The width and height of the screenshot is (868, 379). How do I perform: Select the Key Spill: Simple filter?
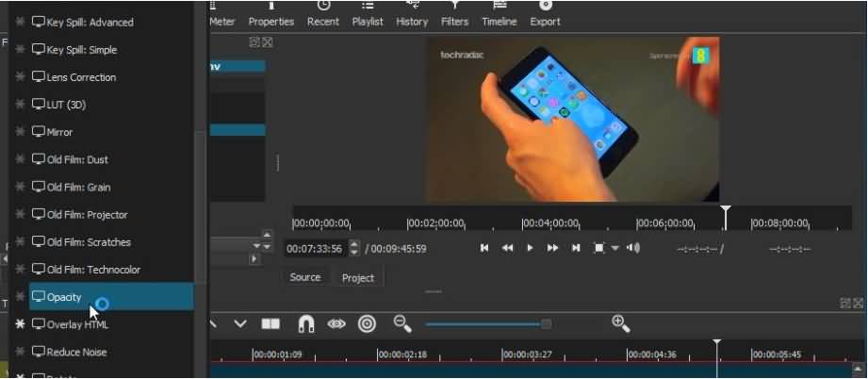[x=111, y=50]
